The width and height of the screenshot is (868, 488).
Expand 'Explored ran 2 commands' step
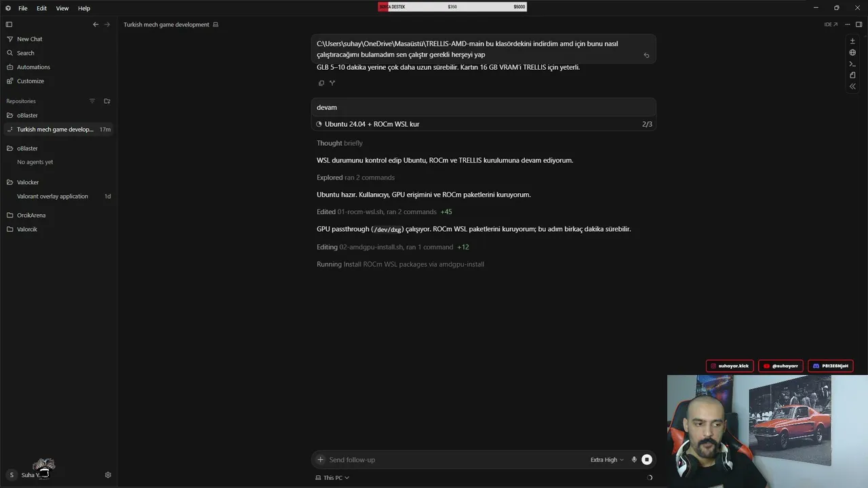355,178
